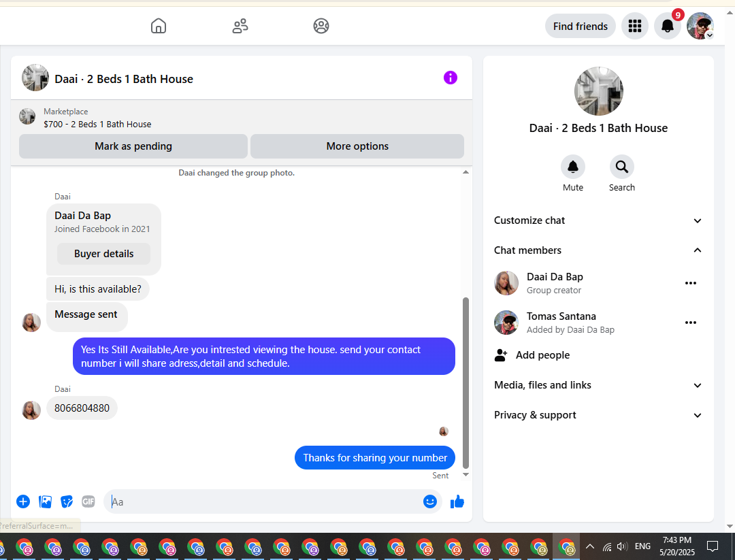Click the Add people icon
The height and width of the screenshot is (560, 735).
point(501,355)
